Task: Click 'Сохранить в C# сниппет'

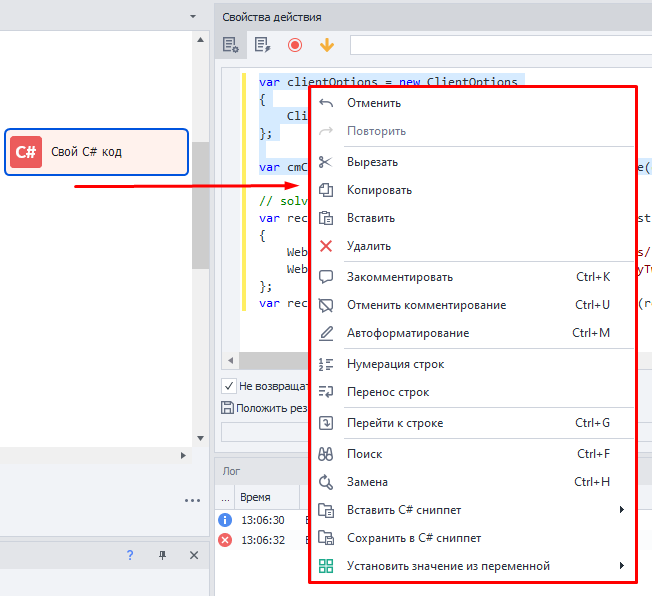Action: tap(413, 538)
